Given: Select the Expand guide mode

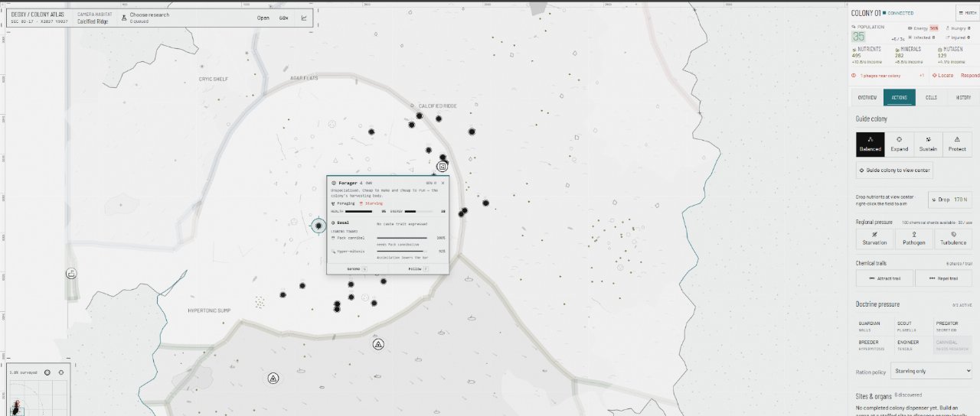Looking at the screenshot, I should point(899,144).
